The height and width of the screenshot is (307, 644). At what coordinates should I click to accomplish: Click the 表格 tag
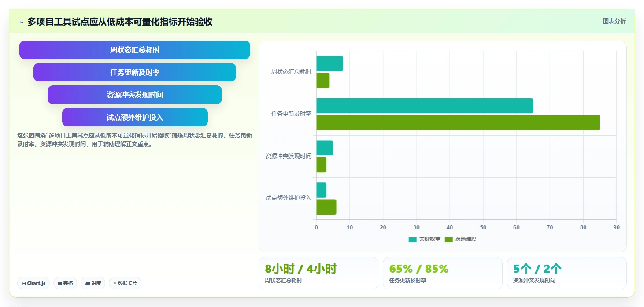(x=65, y=283)
